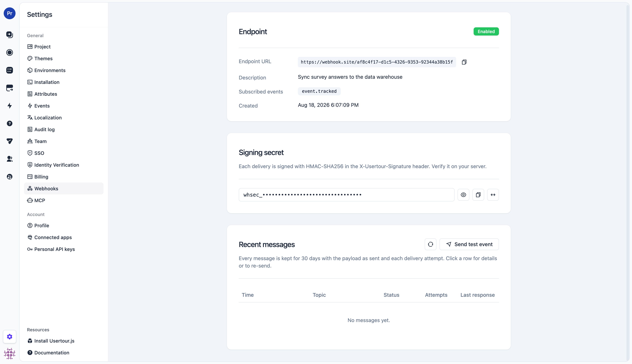
Task: Click the Last response column header
Action: [x=478, y=295]
